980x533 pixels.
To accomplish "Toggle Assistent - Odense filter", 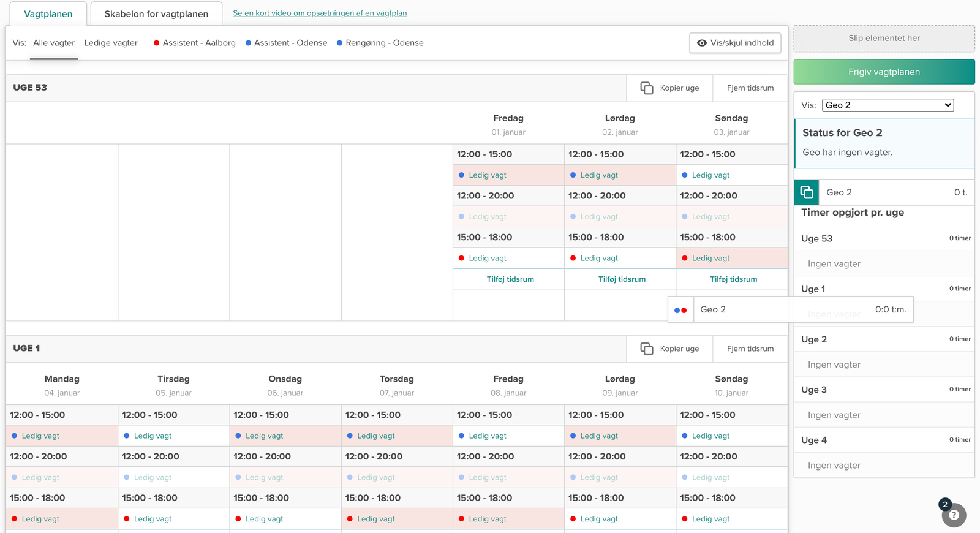I will pyautogui.click(x=286, y=43).
